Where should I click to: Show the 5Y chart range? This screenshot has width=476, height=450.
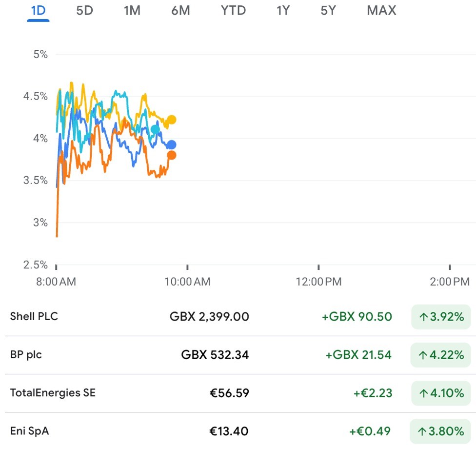[328, 11]
